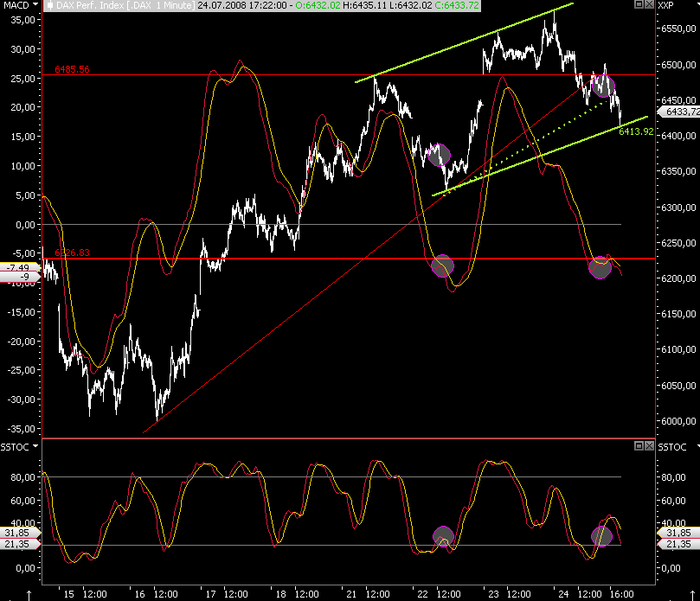Click the date label 18 on time axis

click(281, 594)
